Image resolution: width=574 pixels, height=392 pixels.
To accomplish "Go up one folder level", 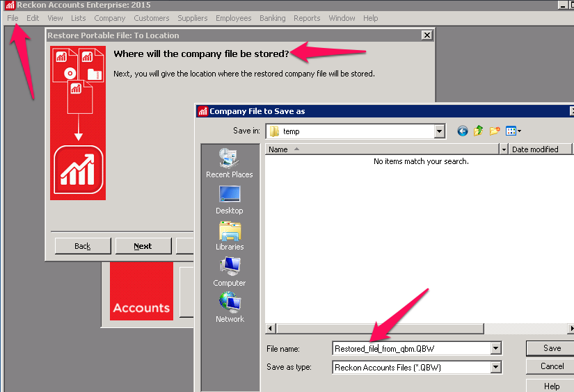I will click(478, 131).
